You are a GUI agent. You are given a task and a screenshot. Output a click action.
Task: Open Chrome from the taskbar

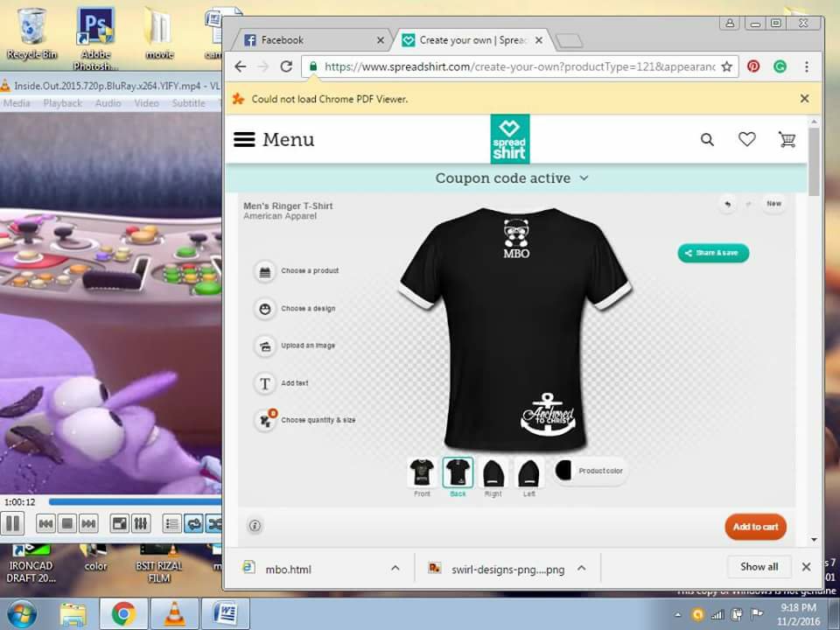[123, 614]
